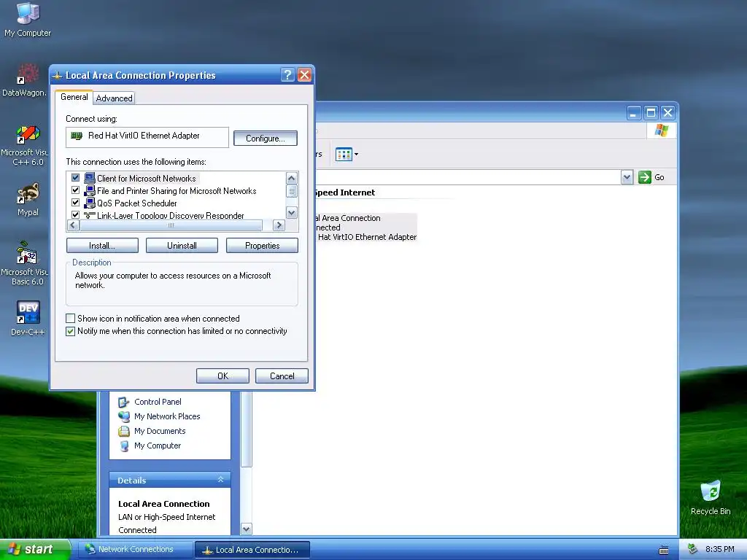Switch to Local Area Connection taskbar button
Viewport: 747px width, 560px height.
tap(252, 550)
